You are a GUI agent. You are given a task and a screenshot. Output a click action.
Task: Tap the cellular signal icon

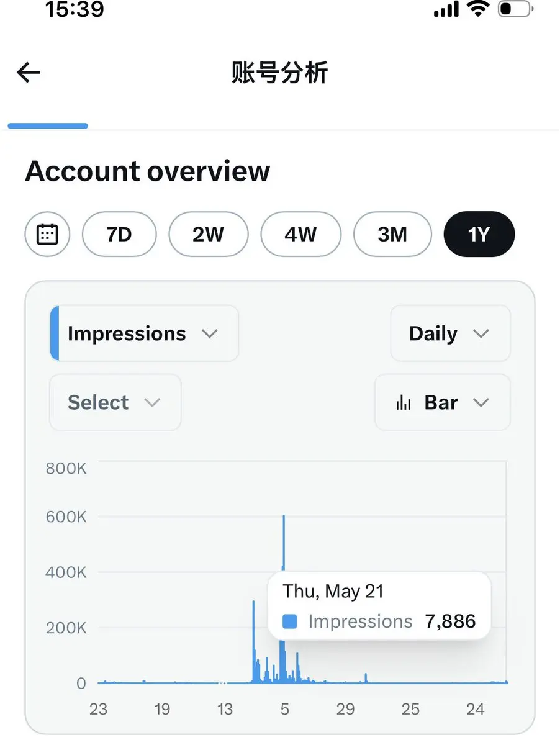(446, 9)
